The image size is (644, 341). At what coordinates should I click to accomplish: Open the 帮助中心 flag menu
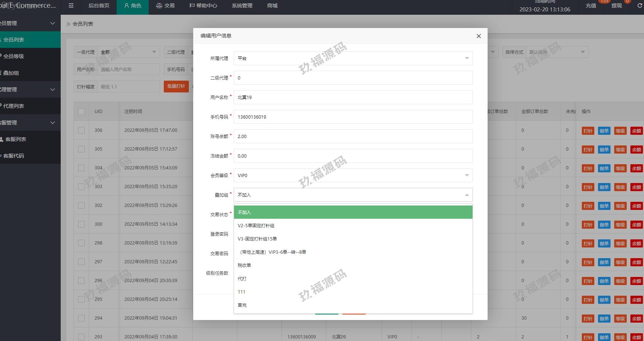tap(203, 6)
